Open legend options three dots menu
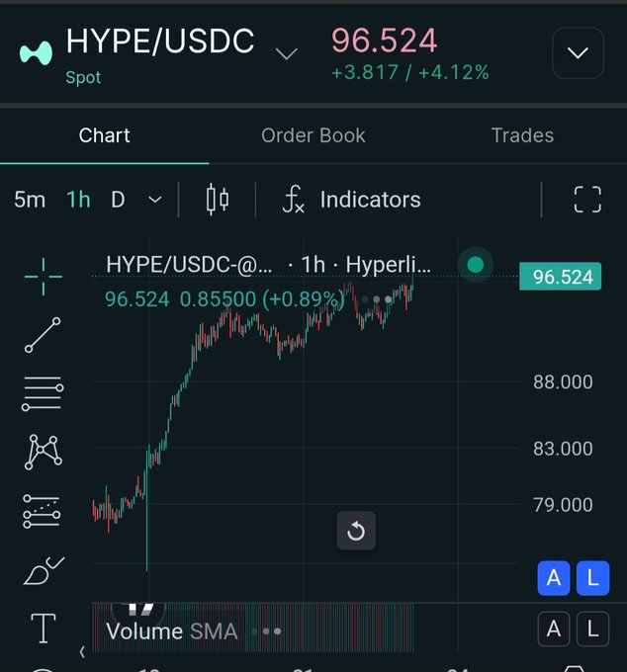The width and height of the screenshot is (627, 672). [x=377, y=299]
